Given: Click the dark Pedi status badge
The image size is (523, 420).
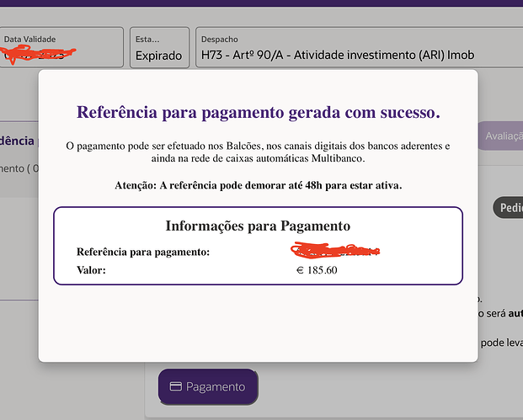Looking at the screenshot, I should point(507,208).
